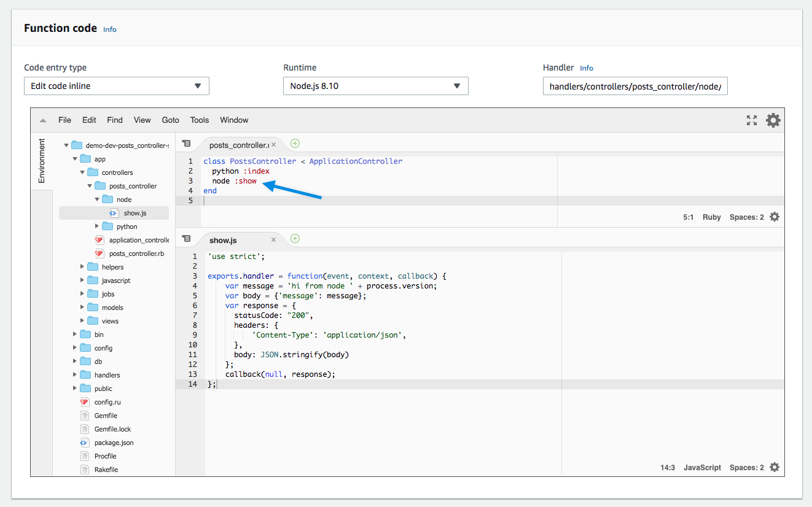
Task: Expand the models folder
Action: [82, 308]
